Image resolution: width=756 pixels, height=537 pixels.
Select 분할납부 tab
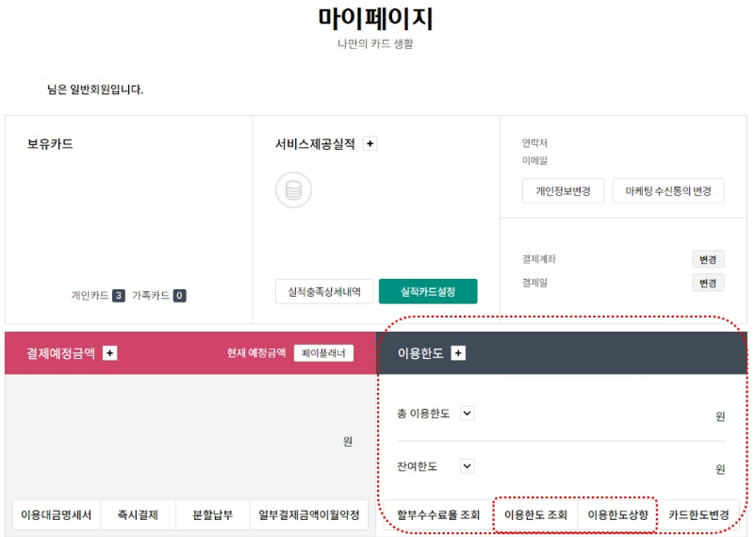click(x=213, y=514)
